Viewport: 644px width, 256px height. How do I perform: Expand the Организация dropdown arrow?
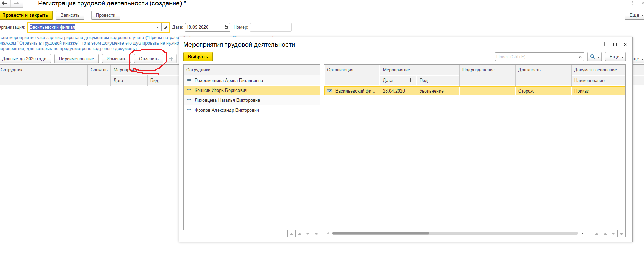coord(157,27)
